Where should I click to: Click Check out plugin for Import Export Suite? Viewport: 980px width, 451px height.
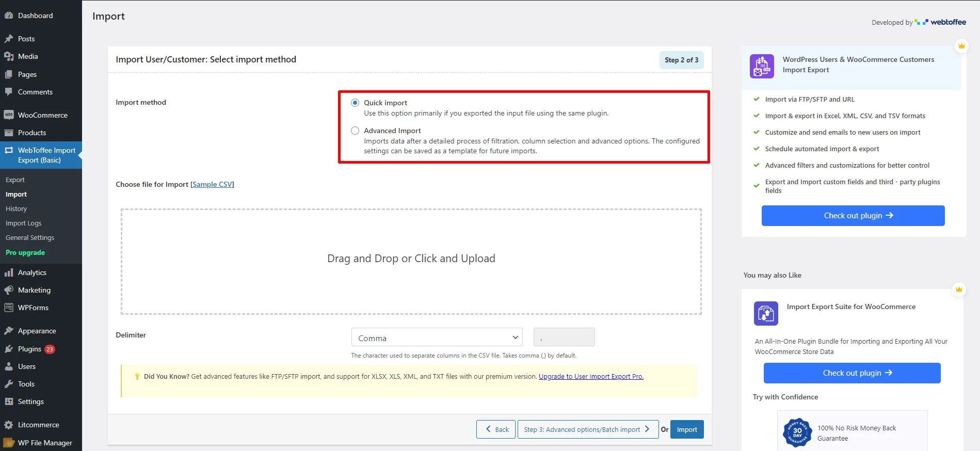(x=852, y=373)
